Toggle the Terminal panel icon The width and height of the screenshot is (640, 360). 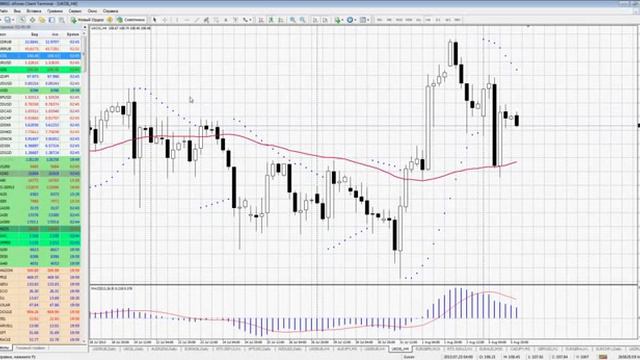(x=52, y=20)
